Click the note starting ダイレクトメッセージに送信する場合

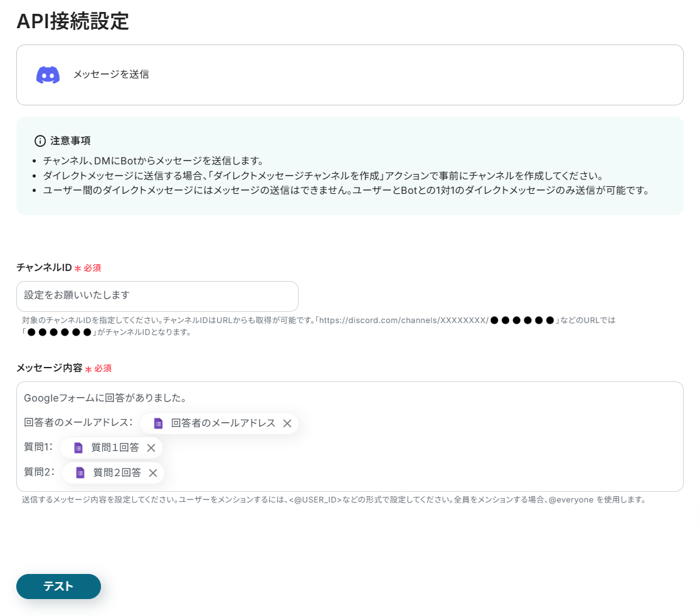point(324,176)
